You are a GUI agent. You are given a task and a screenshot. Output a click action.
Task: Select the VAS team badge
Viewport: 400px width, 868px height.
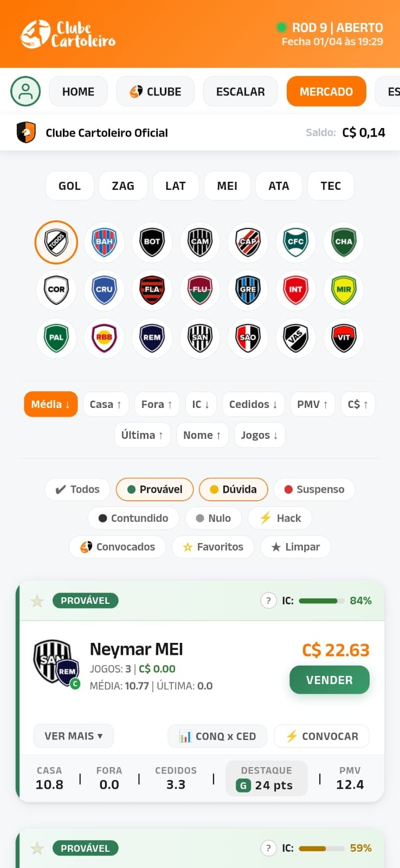(x=295, y=337)
